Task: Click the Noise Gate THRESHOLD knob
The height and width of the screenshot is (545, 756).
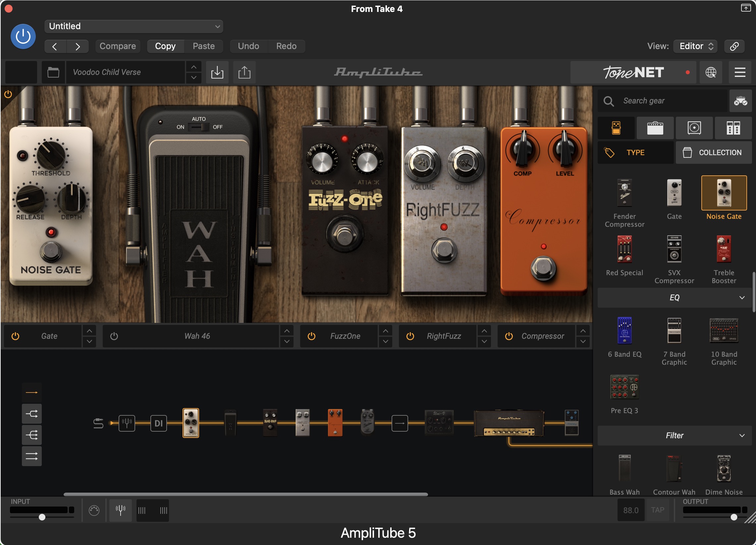Action: pos(51,155)
